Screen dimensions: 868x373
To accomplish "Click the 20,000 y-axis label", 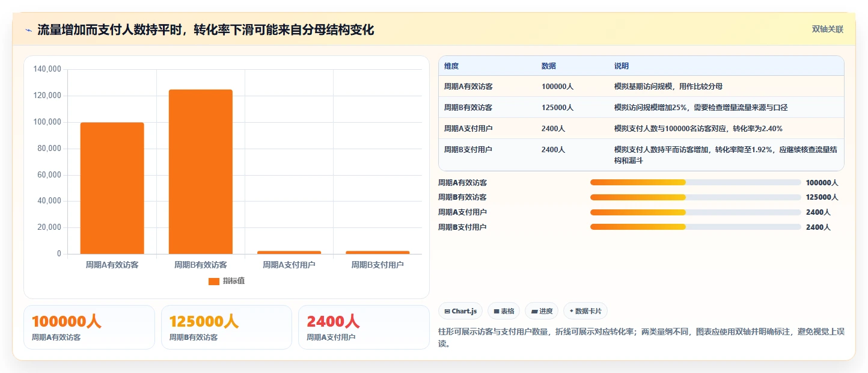I will (49, 227).
